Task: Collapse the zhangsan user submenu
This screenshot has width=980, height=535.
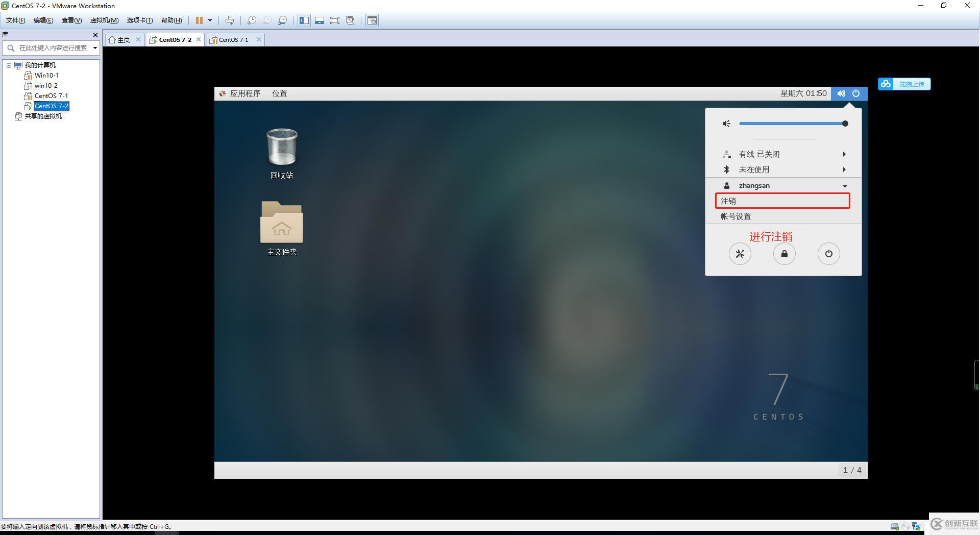Action: [x=783, y=186]
